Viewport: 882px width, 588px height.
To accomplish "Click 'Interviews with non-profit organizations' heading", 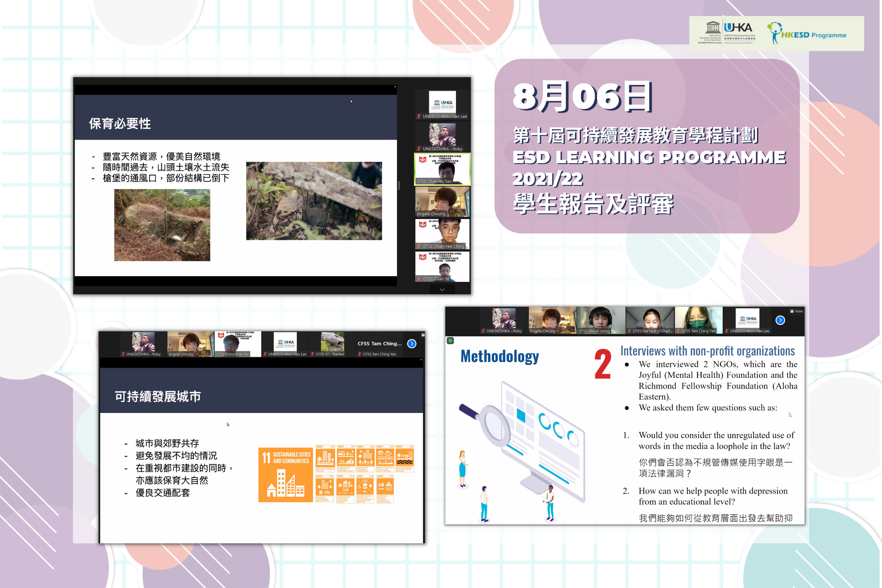I will tap(707, 351).
